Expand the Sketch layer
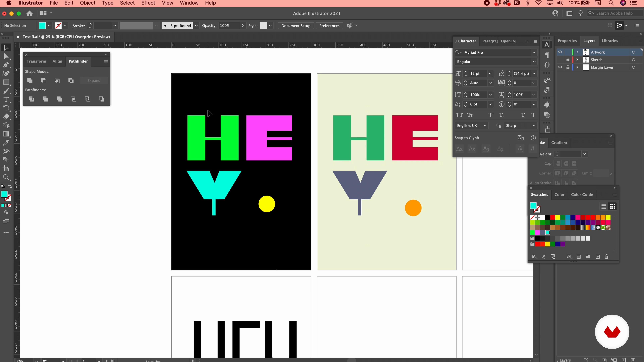644x362 pixels. coord(577,60)
